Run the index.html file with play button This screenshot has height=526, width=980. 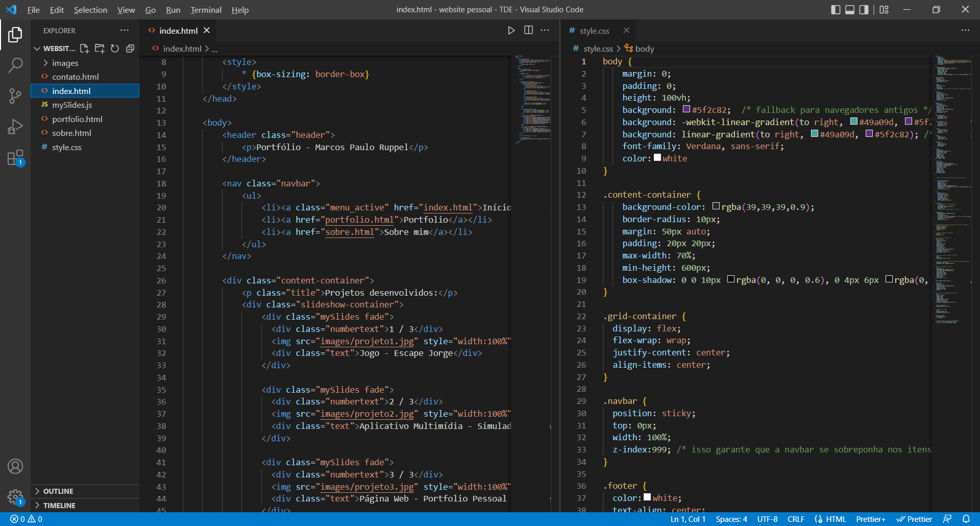[511, 31]
